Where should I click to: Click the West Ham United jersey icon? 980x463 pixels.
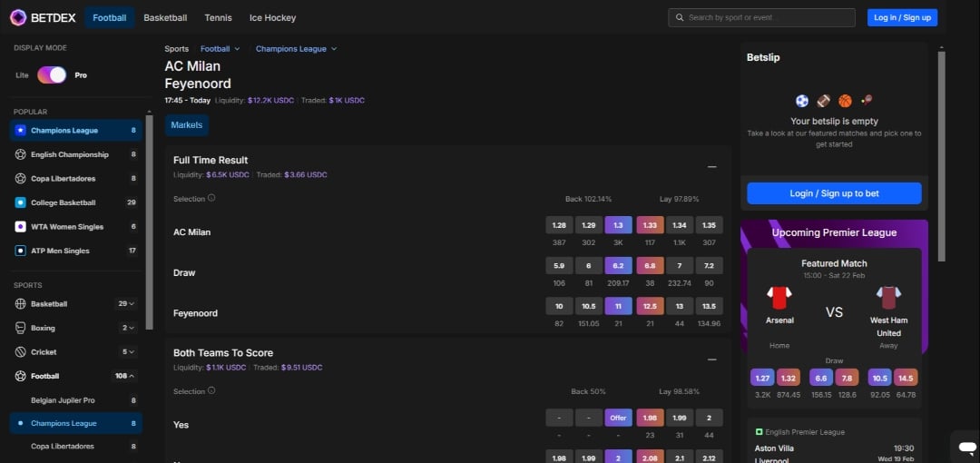click(x=888, y=298)
